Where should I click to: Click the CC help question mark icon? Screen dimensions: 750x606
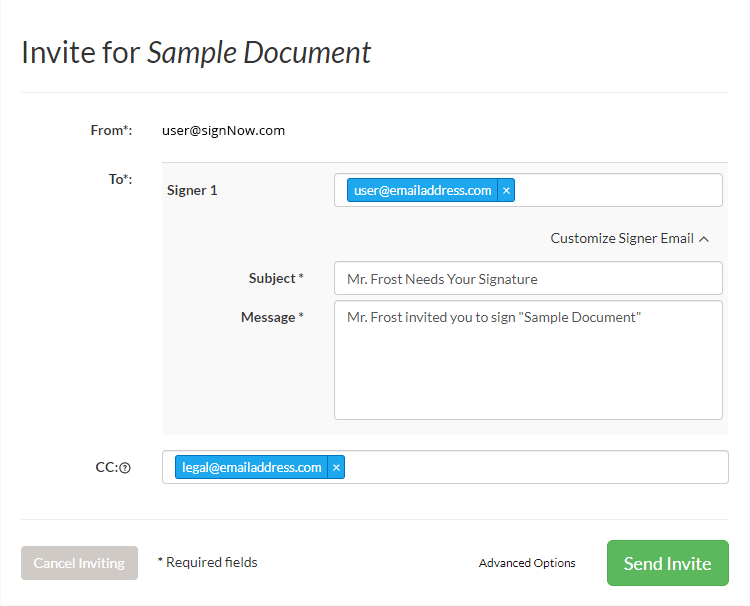point(126,467)
